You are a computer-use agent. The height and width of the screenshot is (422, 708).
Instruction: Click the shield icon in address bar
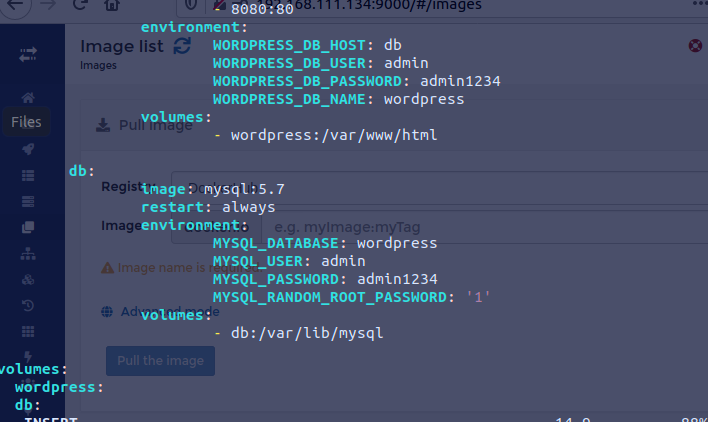coord(191,5)
